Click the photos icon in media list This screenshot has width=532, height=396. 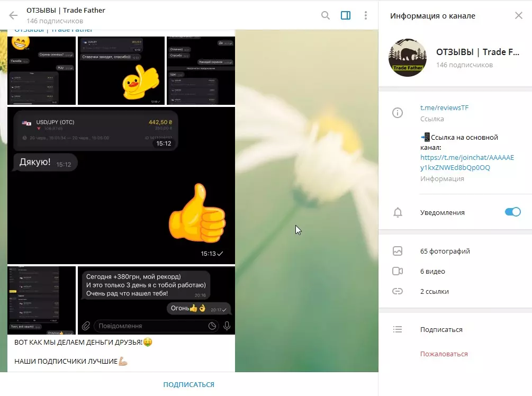[x=398, y=251]
